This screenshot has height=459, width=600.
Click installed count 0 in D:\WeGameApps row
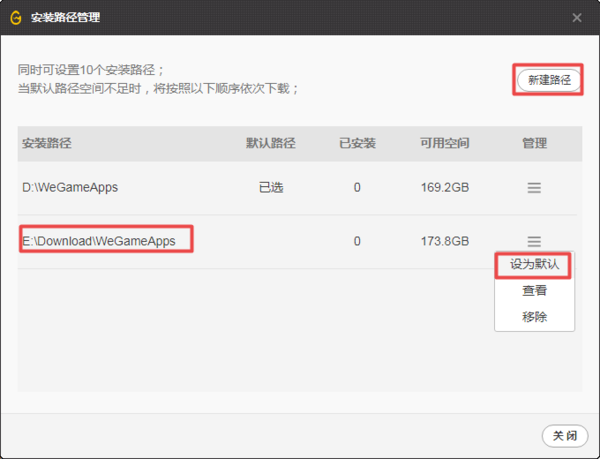point(357,187)
